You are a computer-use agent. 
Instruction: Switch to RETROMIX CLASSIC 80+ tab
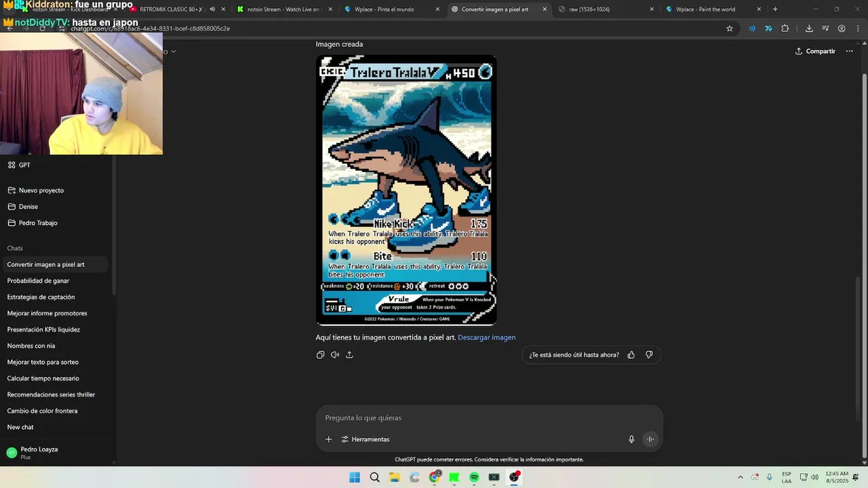pyautogui.click(x=178, y=9)
